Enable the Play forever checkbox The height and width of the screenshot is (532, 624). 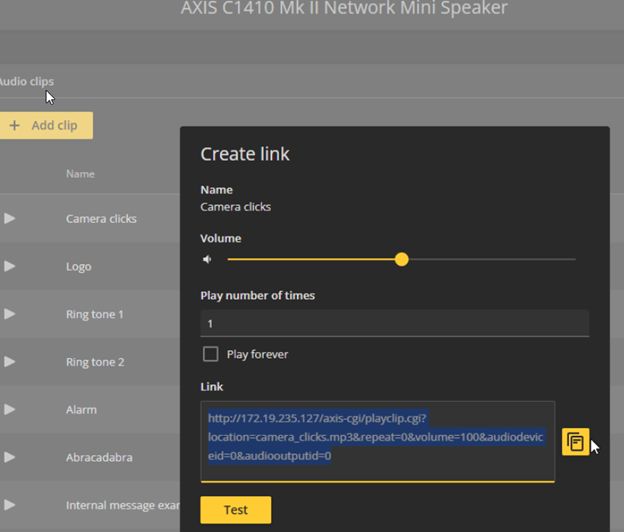211,354
